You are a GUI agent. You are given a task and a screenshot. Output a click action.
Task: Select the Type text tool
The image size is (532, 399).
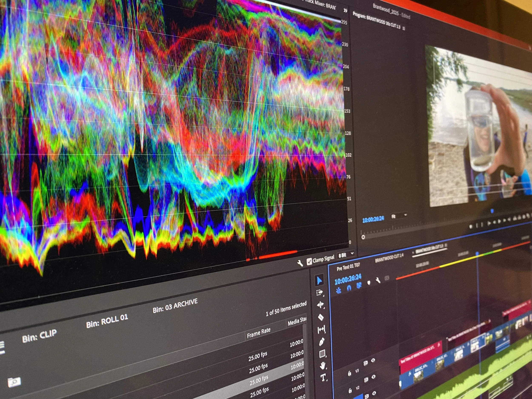(323, 377)
